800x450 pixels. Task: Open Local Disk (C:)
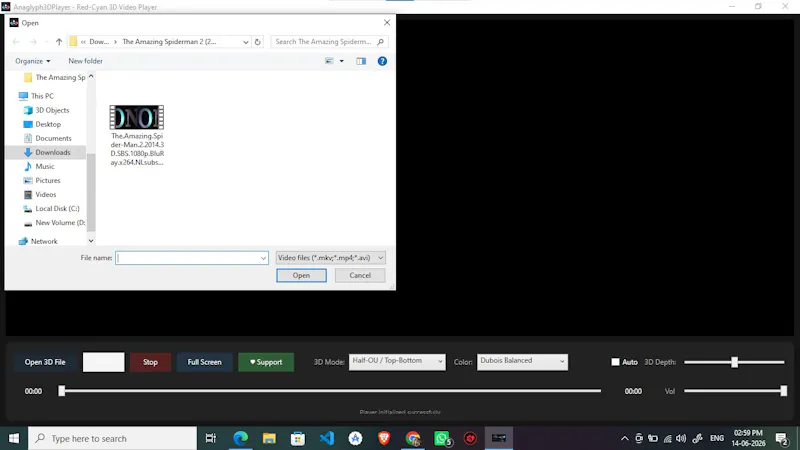52,209
